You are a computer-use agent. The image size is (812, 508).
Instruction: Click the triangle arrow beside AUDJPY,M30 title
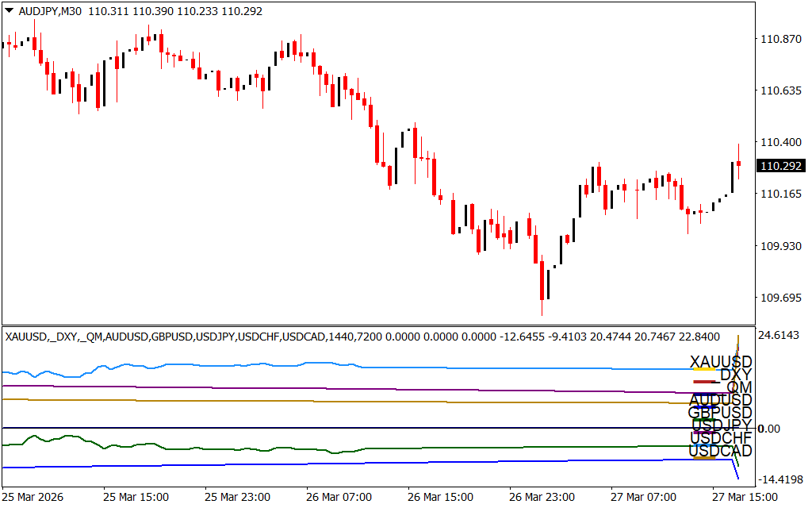pos(9,11)
